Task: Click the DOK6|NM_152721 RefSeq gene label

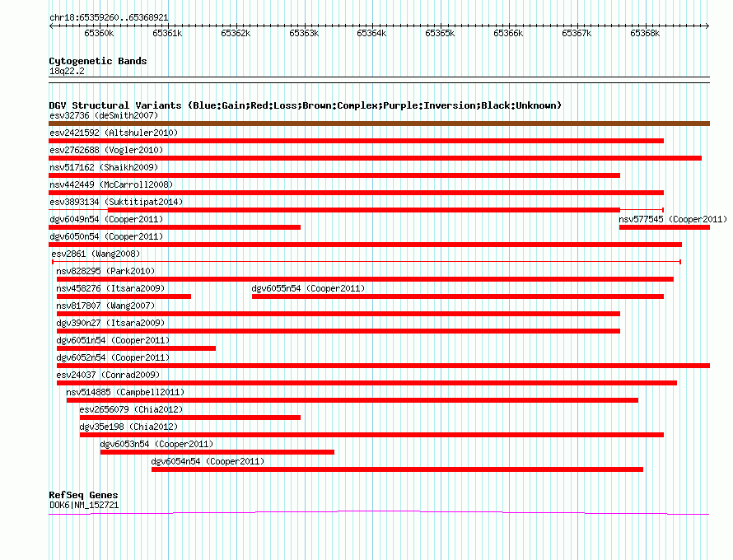Action: pos(84,506)
